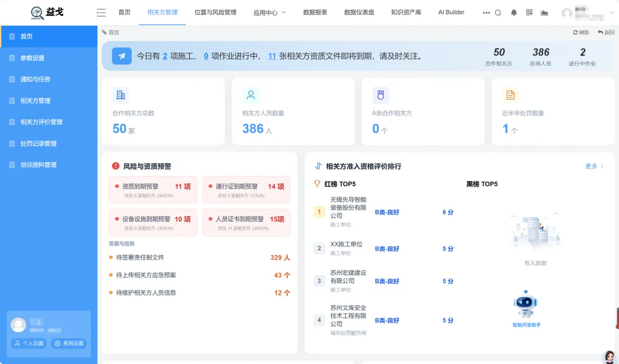Image resolution: width=619 pixels, height=364 pixels.
Task: Click the user avatar in top bar
Action: click(567, 13)
